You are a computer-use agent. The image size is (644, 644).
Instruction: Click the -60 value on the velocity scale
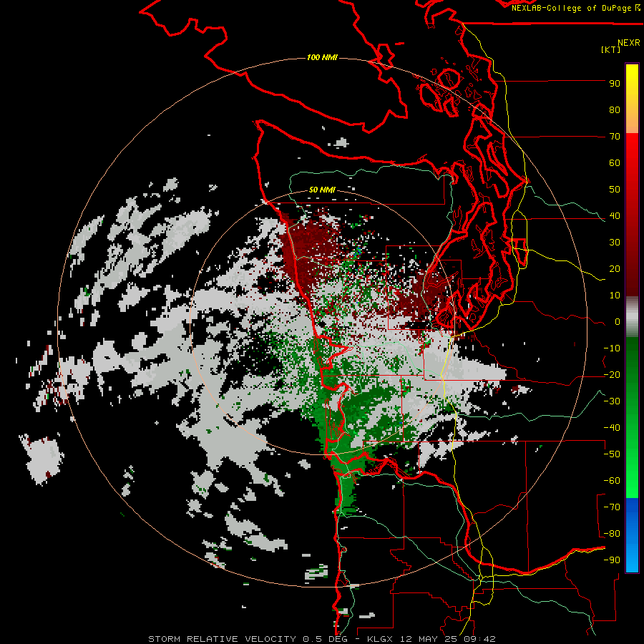612,481
